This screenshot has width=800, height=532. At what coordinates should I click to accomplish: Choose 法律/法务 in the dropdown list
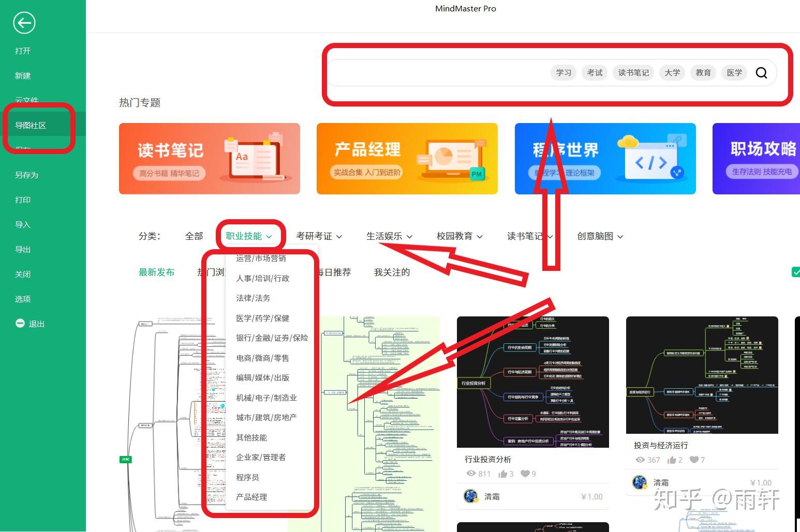(x=253, y=298)
